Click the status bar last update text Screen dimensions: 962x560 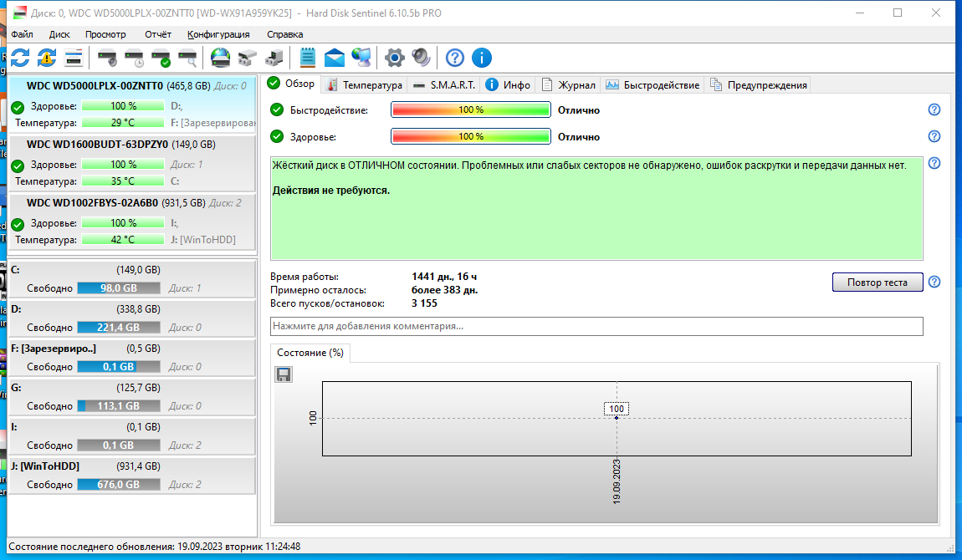(155, 546)
